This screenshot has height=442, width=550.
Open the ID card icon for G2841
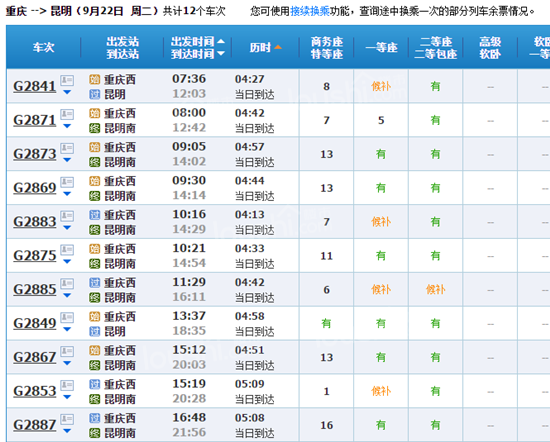[x=67, y=80]
